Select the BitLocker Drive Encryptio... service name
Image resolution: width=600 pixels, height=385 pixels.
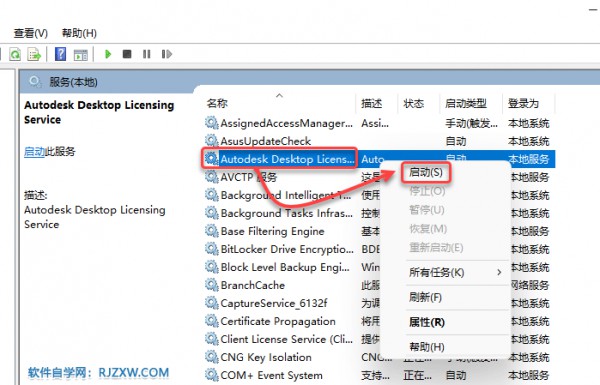coord(287,249)
